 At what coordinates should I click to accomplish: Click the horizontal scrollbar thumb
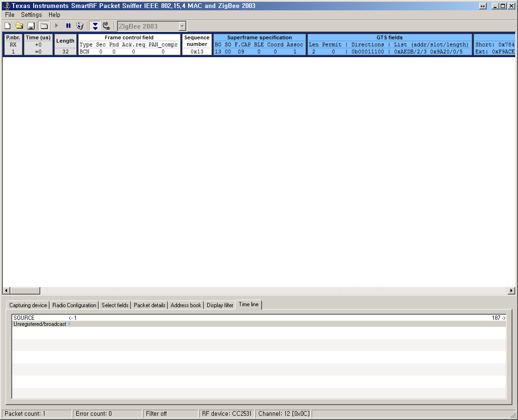pyautogui.click(x=25, y=290)
